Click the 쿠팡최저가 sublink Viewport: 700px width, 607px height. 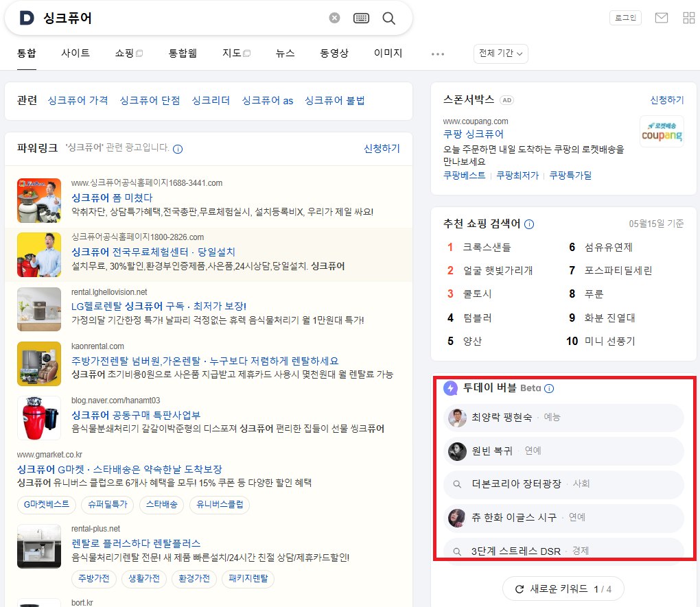click(517, 176)
